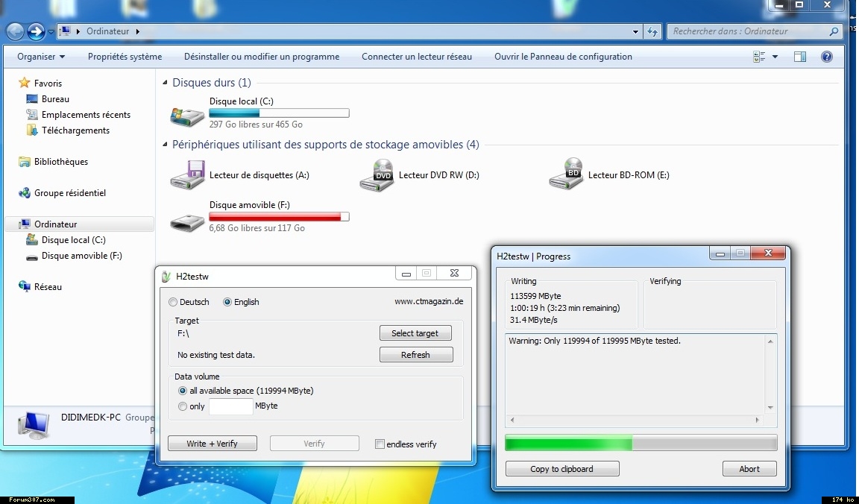859x504 pixels.
Task: Open the Organiser dropdown menu
Action: [x=41, y=57]
